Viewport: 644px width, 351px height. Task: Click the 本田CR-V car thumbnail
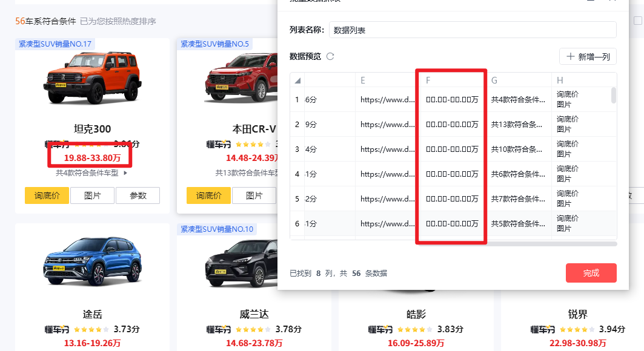[x=241, y=78]
